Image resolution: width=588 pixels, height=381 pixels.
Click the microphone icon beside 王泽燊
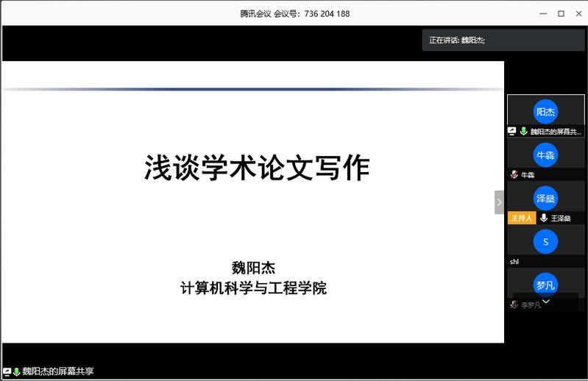(543, 218)
